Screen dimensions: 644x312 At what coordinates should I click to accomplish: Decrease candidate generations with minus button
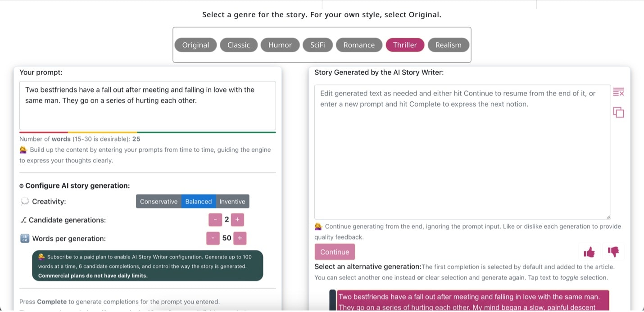215,220
